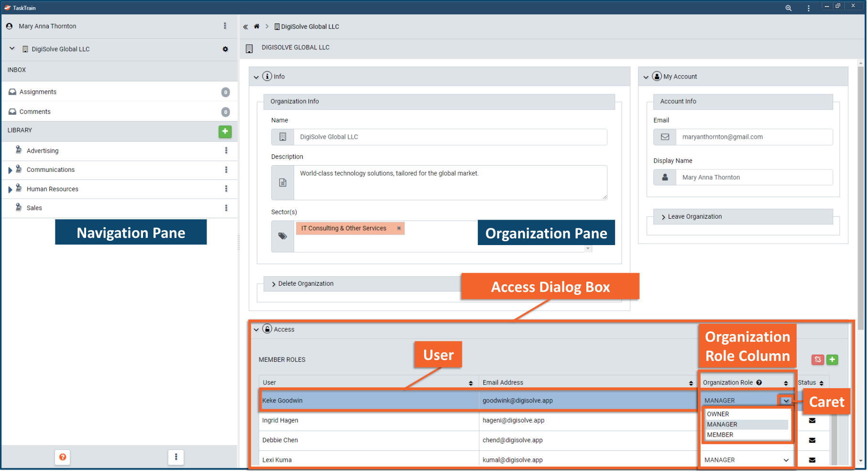
Task: Expand the Human Resources library folder
Action: click(10, 190)
